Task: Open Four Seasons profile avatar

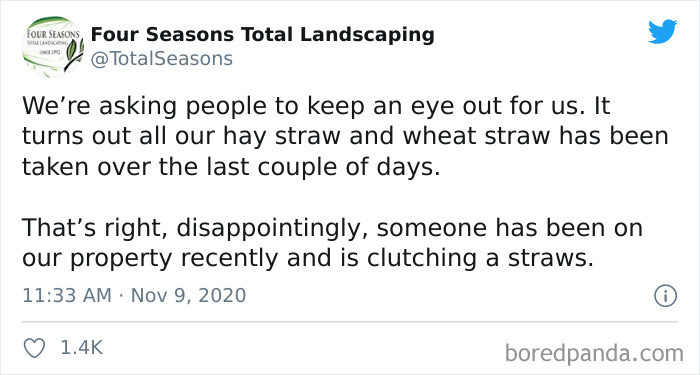Action: tap(53, 47)
